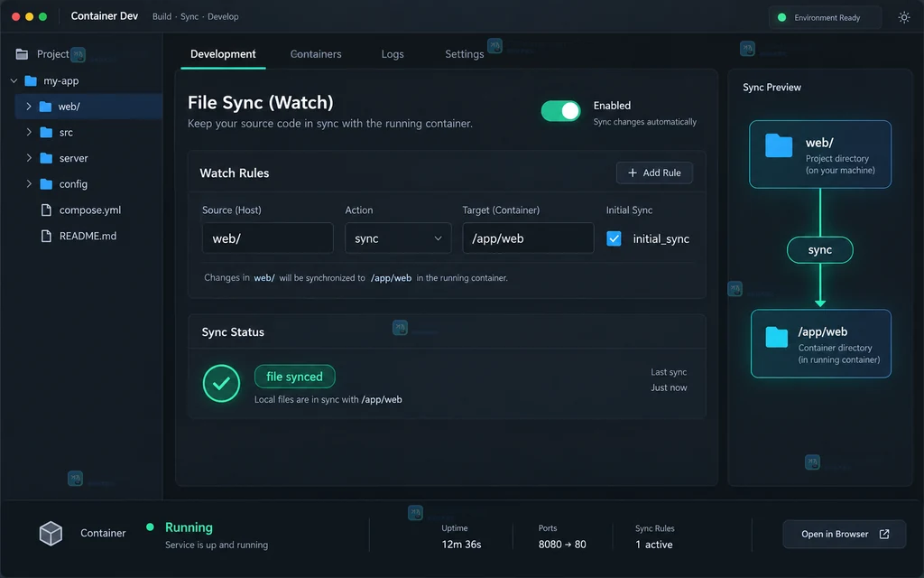Click the /app/web folder icon in Sync Preview
The image size is (924, 578).
pyautogui.click(x=777, y=337)
